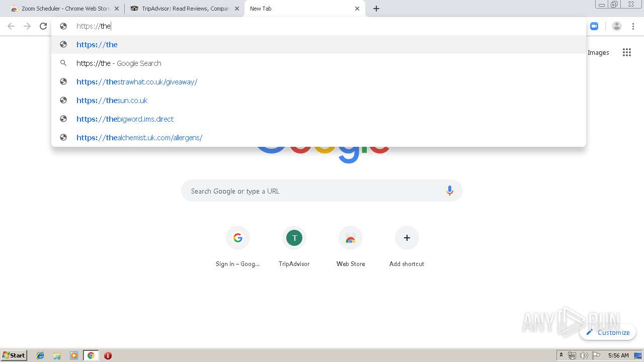
Task: Click Show desktop button in tray
Action: (x=638, y=355)
